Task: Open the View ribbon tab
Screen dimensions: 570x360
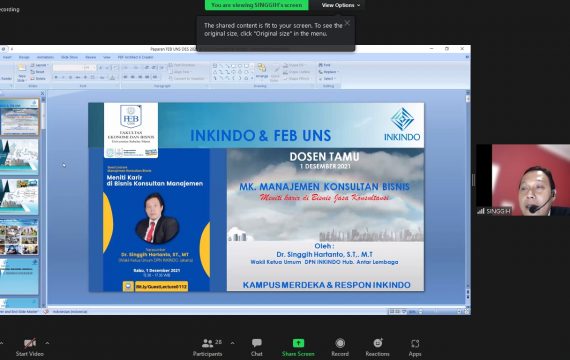Action: click(107, 57)
